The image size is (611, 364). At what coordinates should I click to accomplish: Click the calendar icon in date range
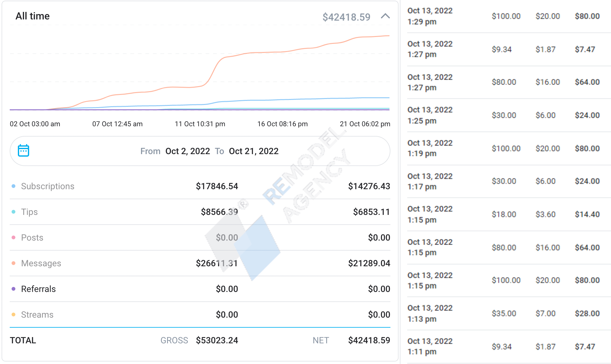[23, 151]
